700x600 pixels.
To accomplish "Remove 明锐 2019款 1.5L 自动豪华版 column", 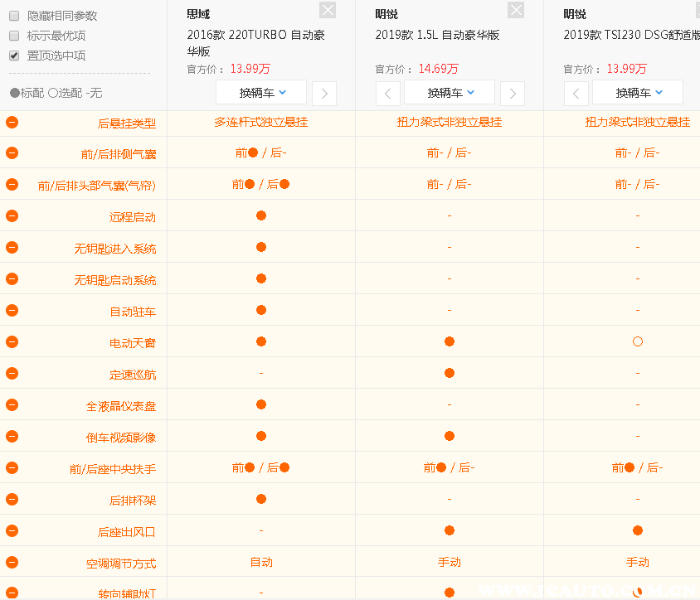I will coord(516,10).
